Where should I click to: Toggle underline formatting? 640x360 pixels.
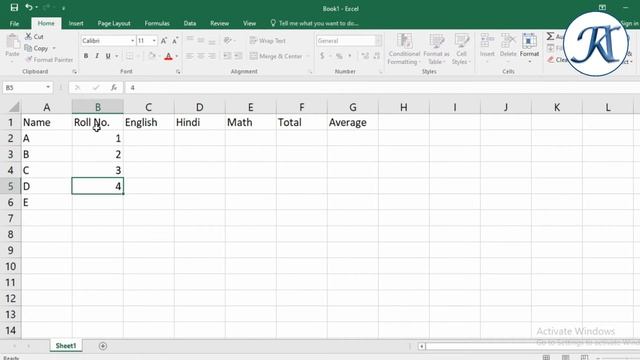108,56
